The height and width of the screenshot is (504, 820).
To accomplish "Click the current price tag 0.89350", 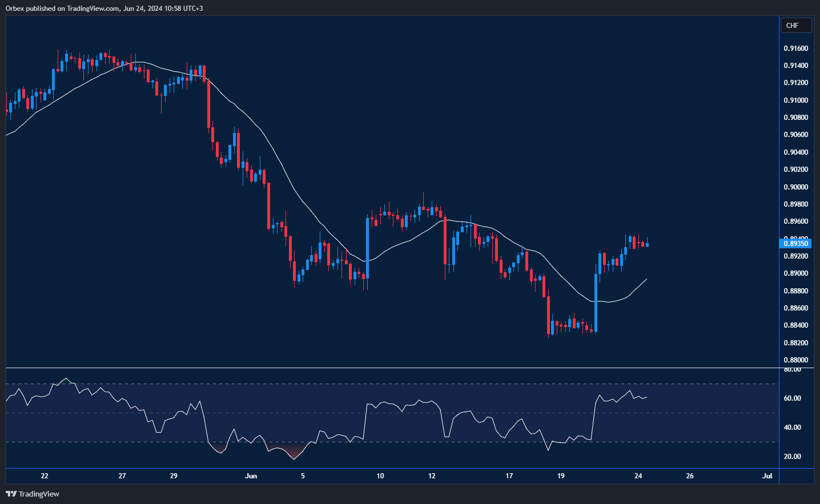I will [795, 244].
